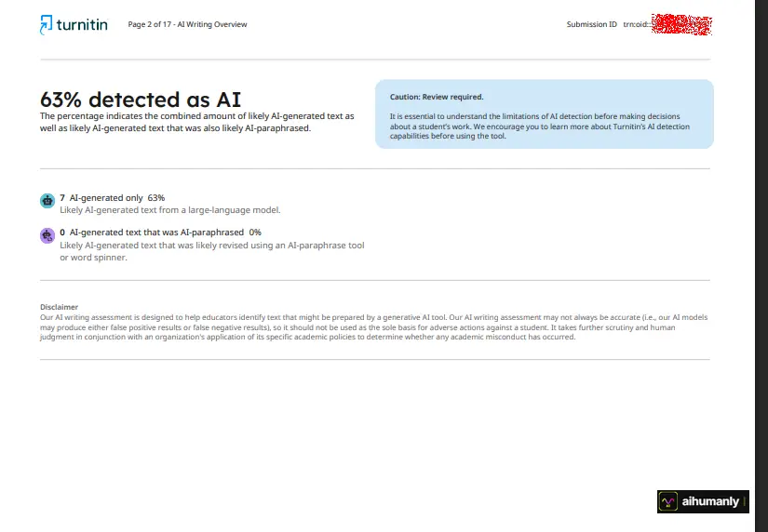Click '0 AI-generated text that was AI-paraphrased 0%' line

pyautogui.click(x=161, y=232)
